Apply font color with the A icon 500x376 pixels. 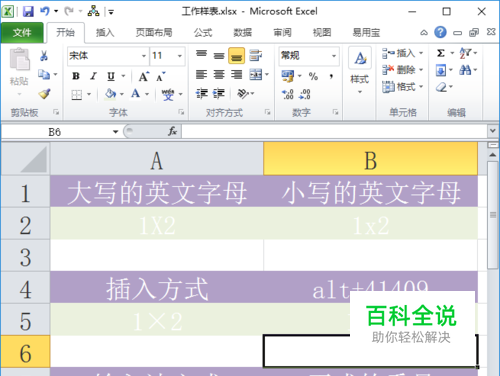pos(135,94)
